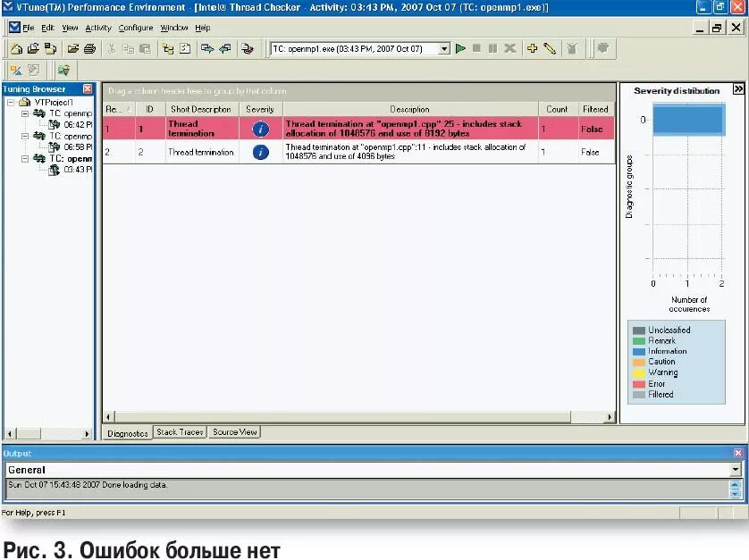
Task: Click the Pause activity icon
Action: click(x=493, y=49)
